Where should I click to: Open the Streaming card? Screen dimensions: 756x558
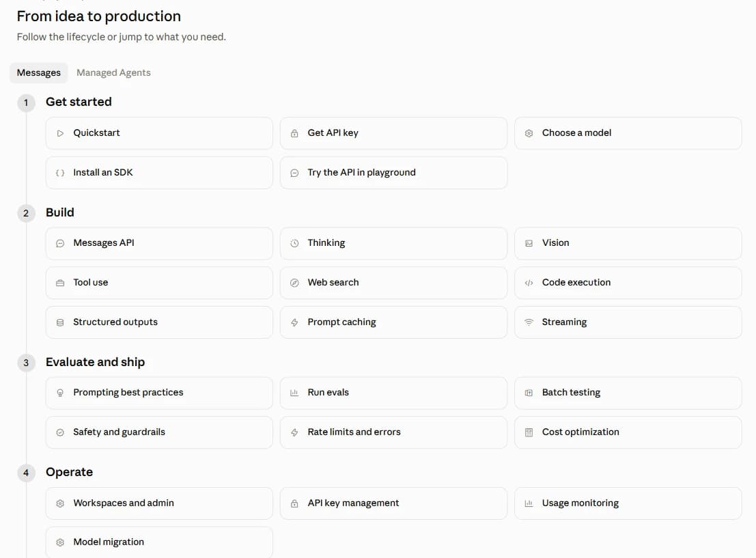pyautogui.click(x=628, y=322)
